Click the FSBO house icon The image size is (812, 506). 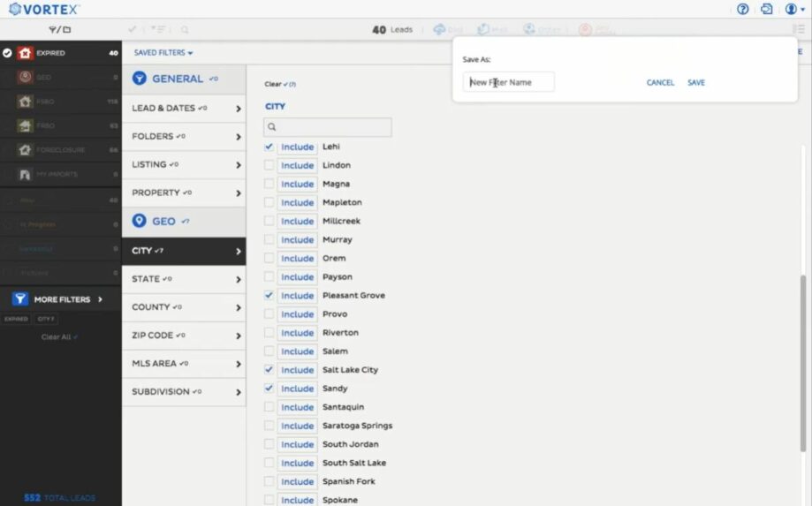(x=25, y=102)
